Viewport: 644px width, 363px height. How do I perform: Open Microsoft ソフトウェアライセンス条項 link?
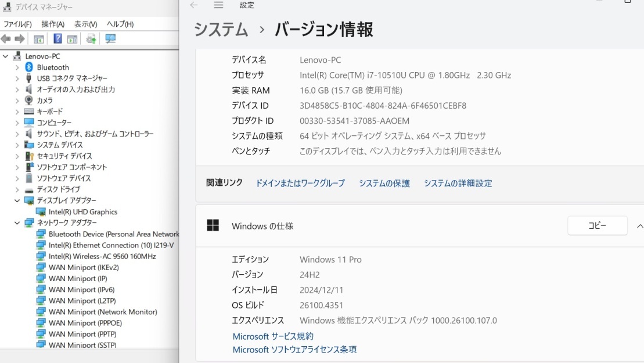[x=294, y=350]
